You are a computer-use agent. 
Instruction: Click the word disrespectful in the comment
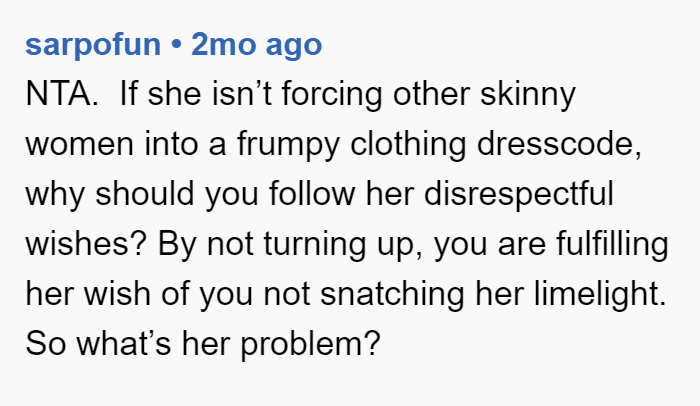tap(519, 194)
